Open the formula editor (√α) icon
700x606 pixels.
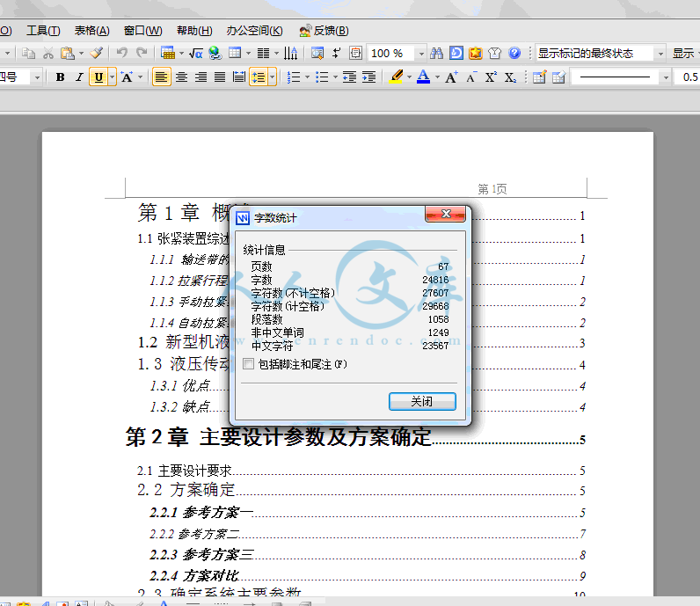[195, 53]
